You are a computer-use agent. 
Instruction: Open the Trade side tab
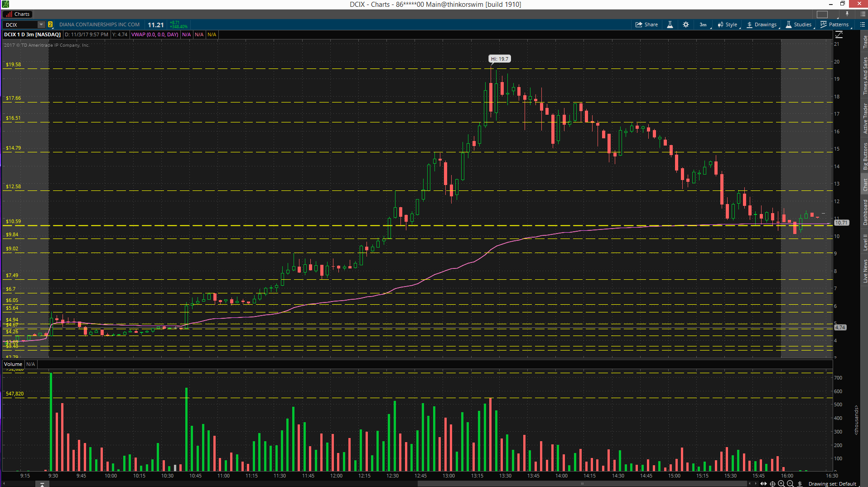(864, 42)
